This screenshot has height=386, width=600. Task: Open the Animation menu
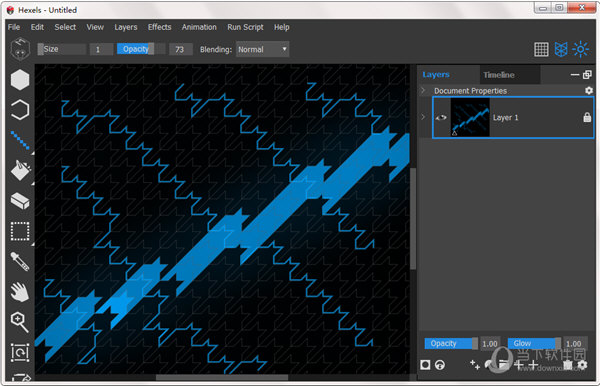199,27
